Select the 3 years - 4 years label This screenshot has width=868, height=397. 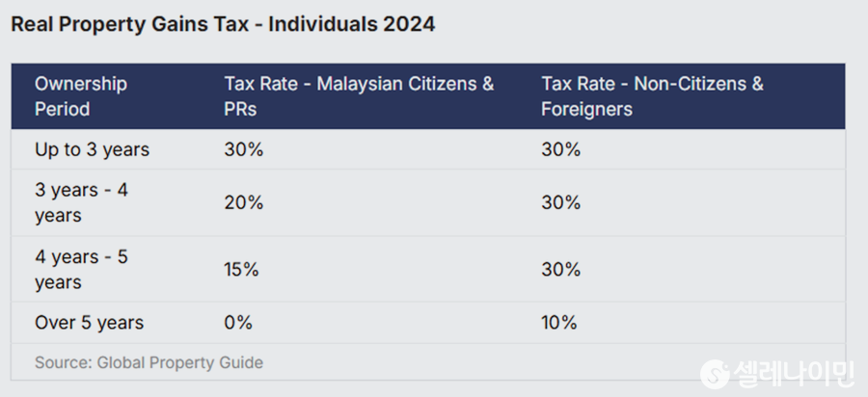point(81,202)
